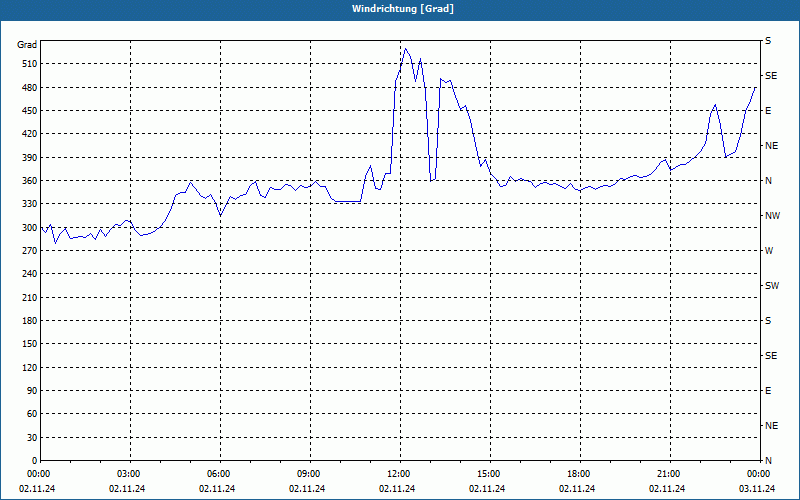Click the 210 y-axis tick label

(x=30, y=297)
